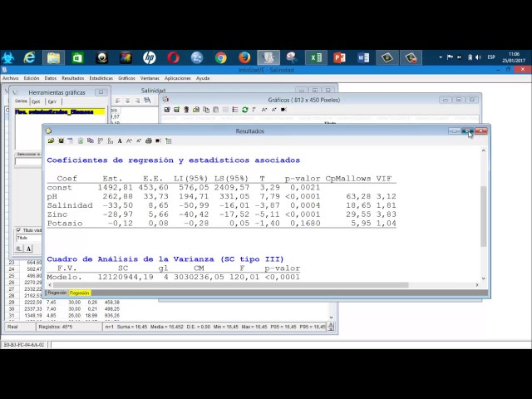Show hidden tray icons arrow in taskbar
532x399 pixels.
[x=441, y=57]
